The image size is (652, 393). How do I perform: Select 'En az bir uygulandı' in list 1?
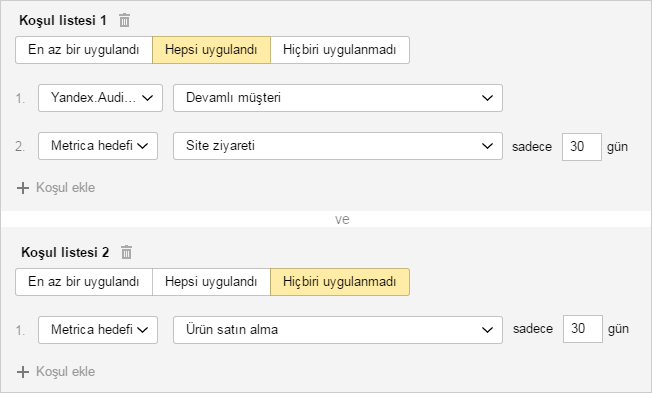[x=84, y=50]
